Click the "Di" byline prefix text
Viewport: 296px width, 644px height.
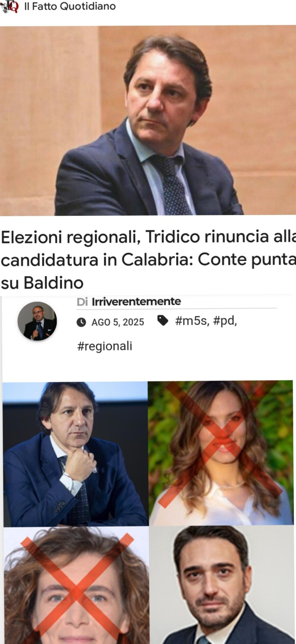(x=82, y=302)
